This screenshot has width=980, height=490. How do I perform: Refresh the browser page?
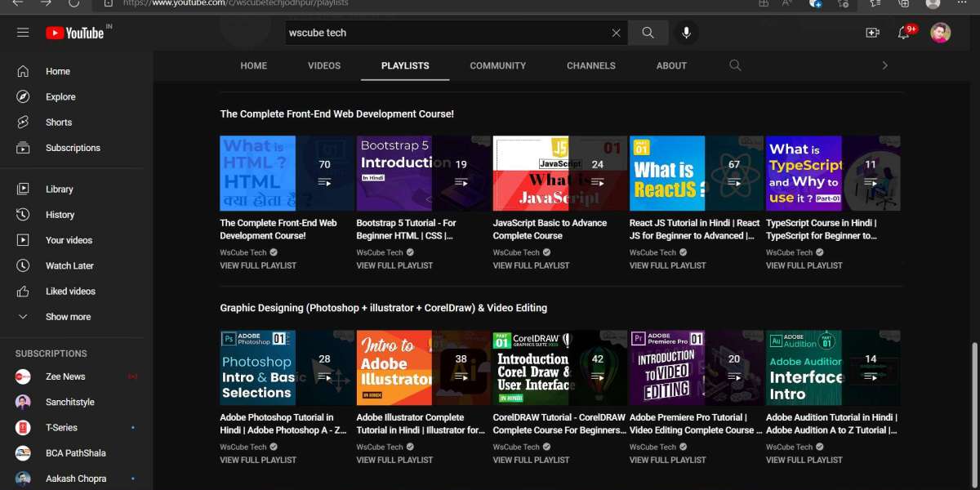point(73,3)
